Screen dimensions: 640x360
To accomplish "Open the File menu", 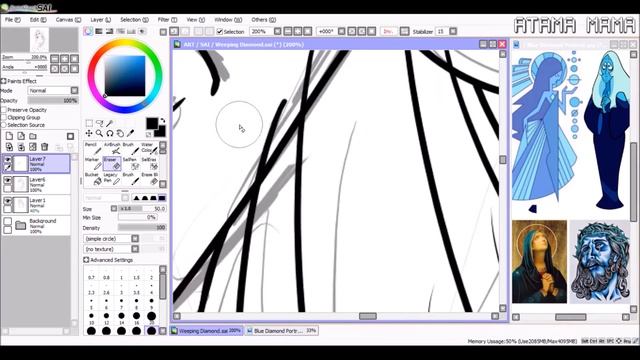I will (13, 20).
